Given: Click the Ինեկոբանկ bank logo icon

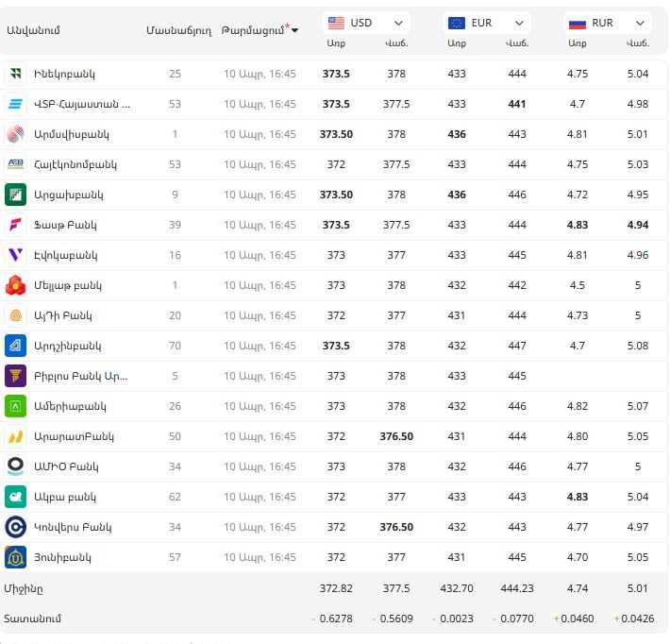Looking at the screenshot, I should 15,74.
